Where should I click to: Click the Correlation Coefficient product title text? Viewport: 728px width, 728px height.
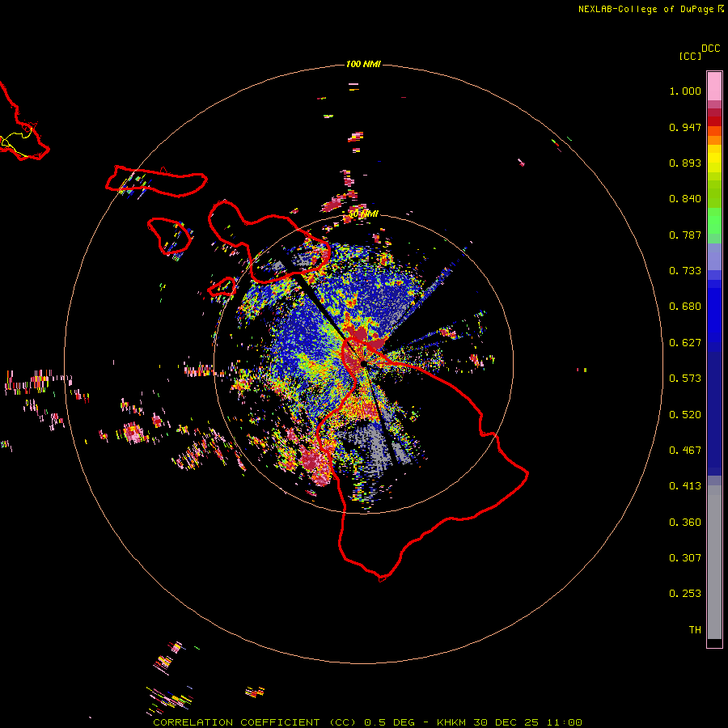tap(255, 722)
